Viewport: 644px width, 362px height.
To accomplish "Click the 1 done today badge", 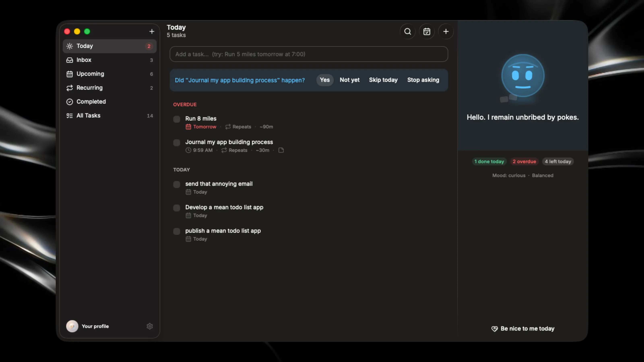I will pyautogui.click(x=489, y=162).
